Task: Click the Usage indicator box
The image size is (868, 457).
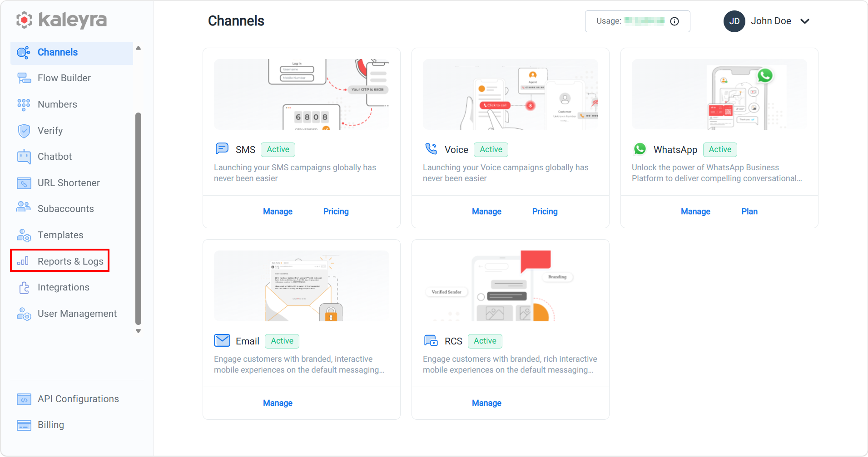Action: 638,21
